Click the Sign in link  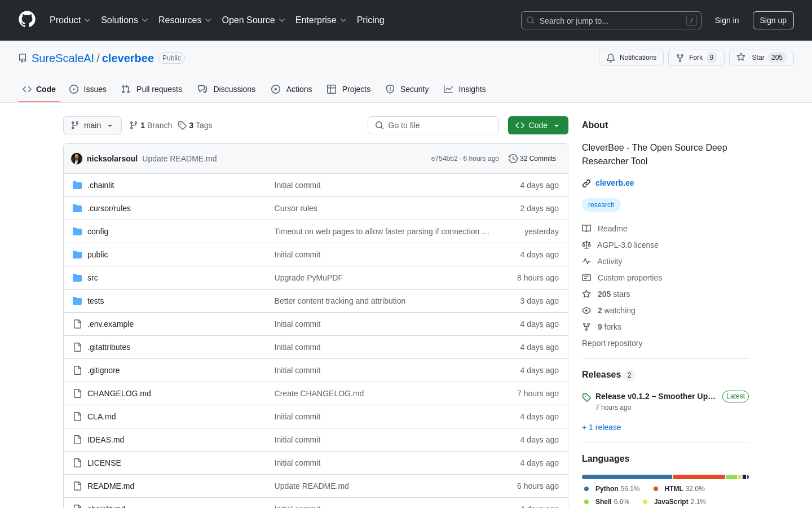727,20
